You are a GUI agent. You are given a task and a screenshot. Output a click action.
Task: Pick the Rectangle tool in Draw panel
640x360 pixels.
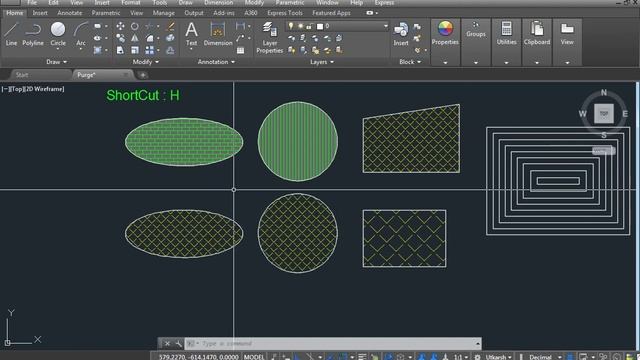click(98, 26)
